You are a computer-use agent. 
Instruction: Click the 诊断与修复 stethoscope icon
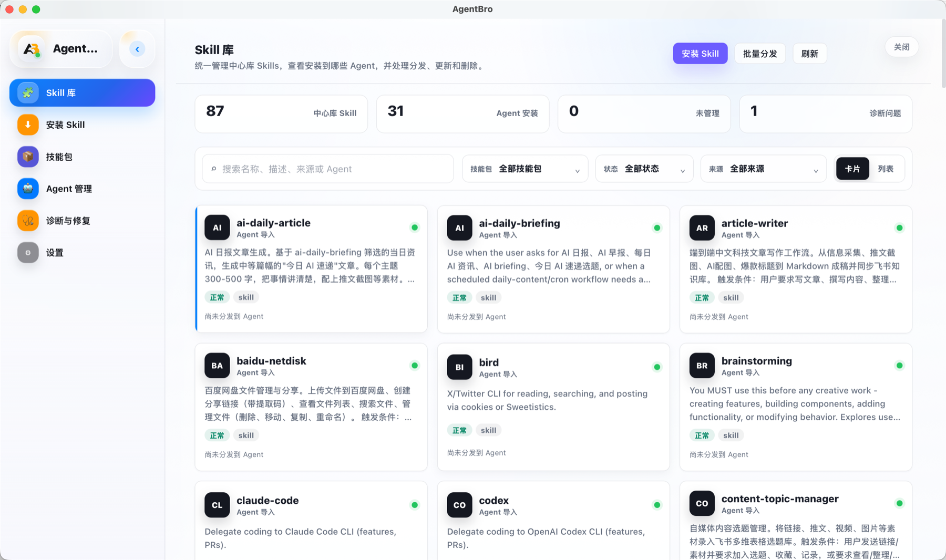(x=28, y=221)
